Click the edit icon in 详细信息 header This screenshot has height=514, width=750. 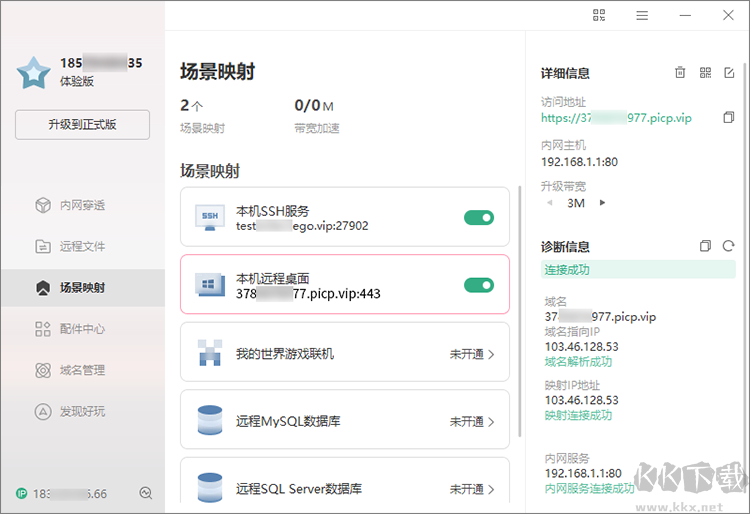pyautogui.click(x=729, y=73)
